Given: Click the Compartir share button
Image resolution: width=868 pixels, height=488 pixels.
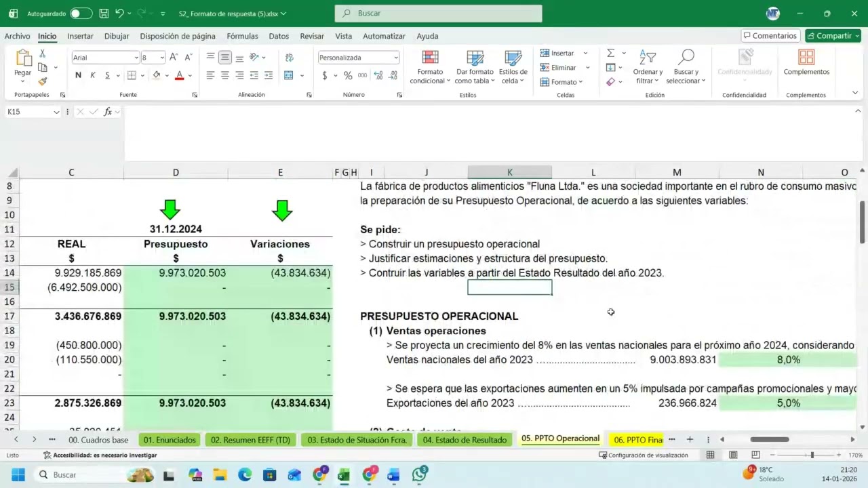Looking at the screenshot, I should 833,36.
